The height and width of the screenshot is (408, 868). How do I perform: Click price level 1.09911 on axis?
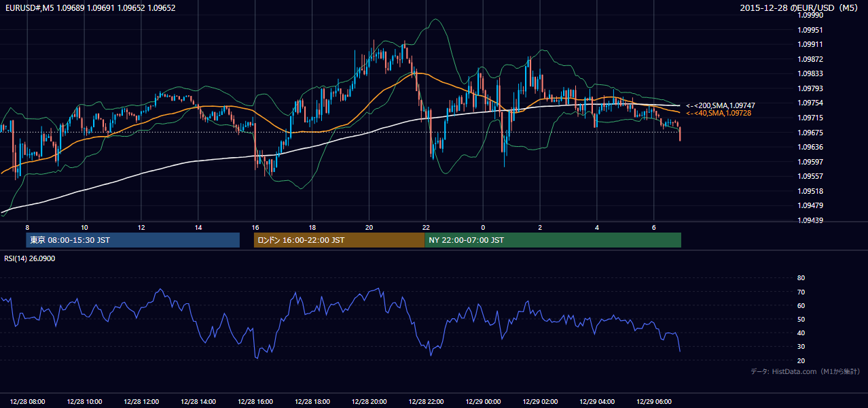click(x=810, y=44)
